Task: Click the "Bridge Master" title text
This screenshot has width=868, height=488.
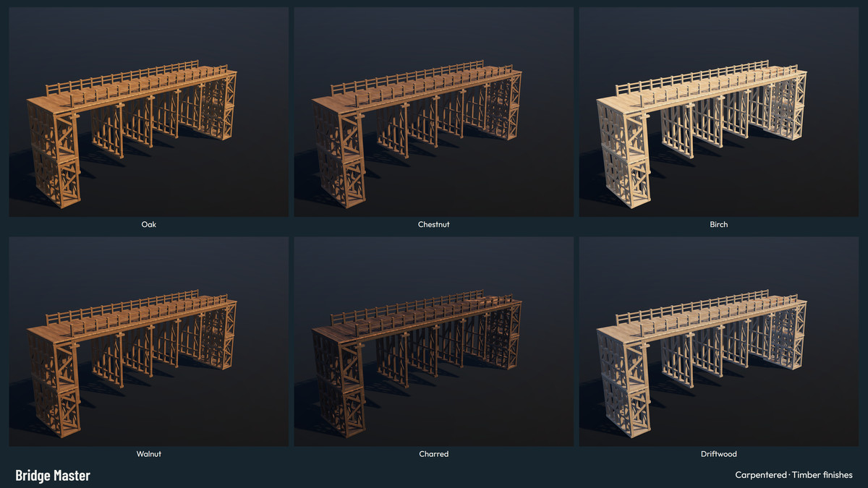Action: coord(53,475)
